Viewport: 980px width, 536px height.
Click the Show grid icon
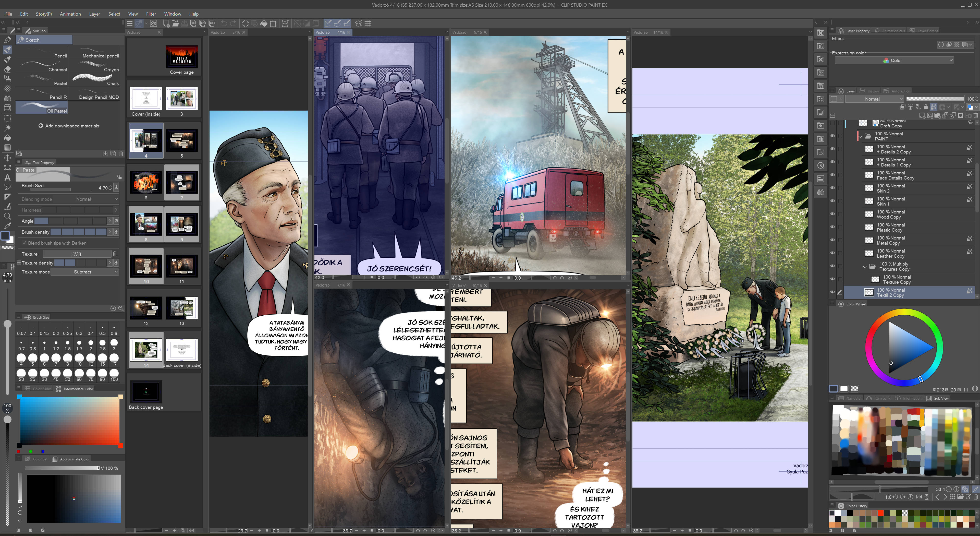(x=368, y=23)
